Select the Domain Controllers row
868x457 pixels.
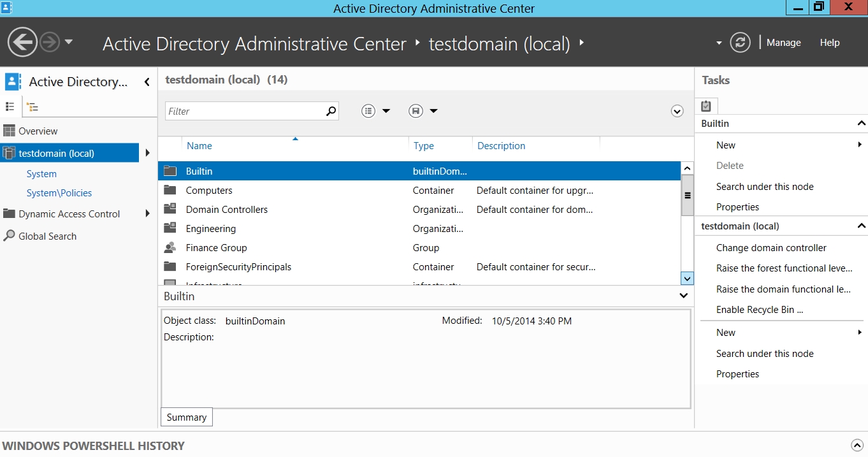419,210
